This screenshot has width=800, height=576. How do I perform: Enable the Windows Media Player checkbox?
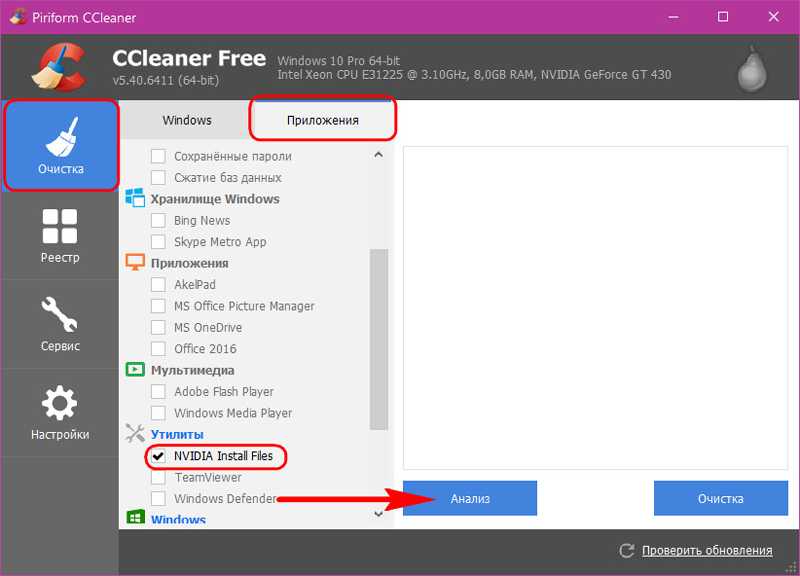coord(158,413)
